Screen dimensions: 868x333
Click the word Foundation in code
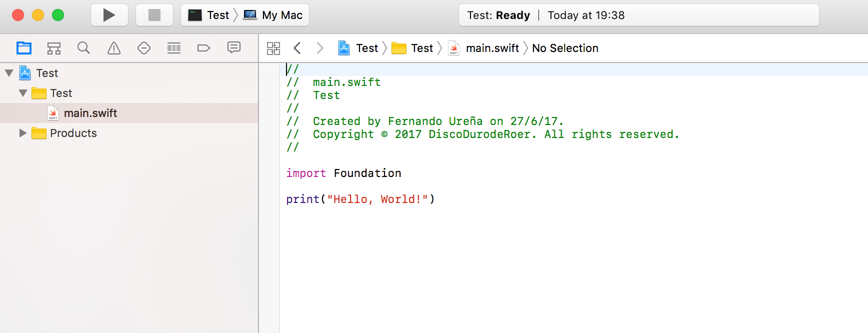point(367,173)
